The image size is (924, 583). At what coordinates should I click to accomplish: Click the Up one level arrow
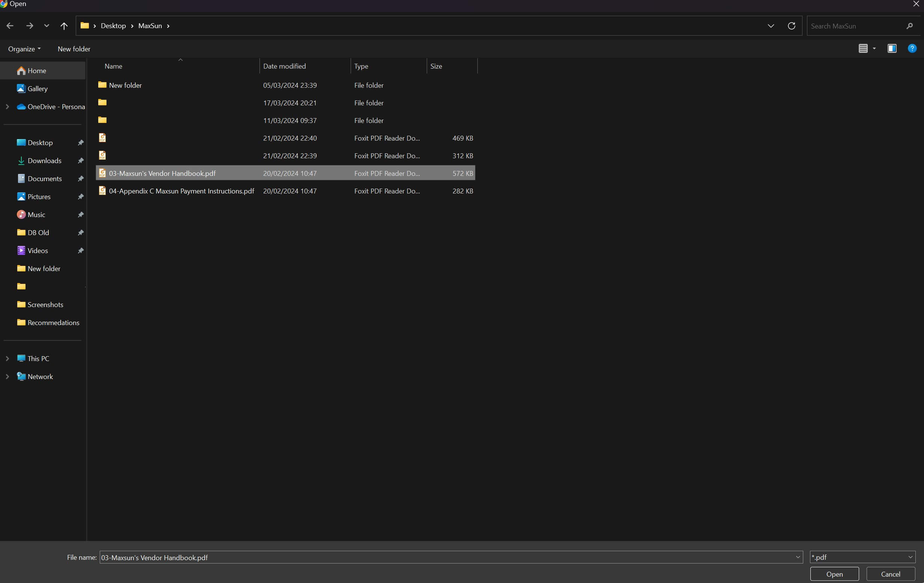(64, 26)
